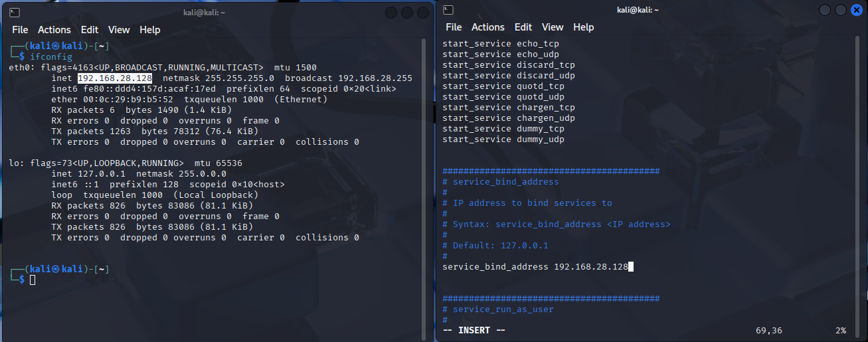This screenshot has height=342, width=868.
Task: Click the lo: flags=73 interface line
Action: (126, 163)
